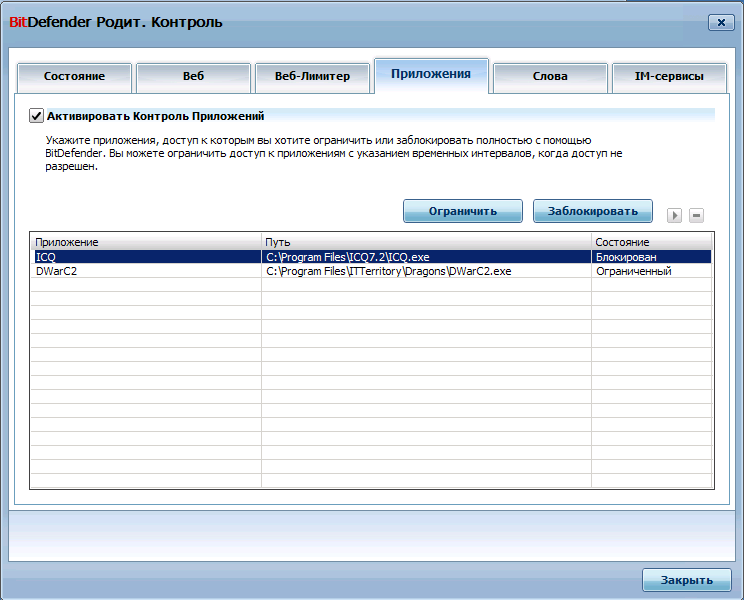The height and width of the screenshot is (600, 744).
Task: Sort by the Приложение column header
Action: click(x=146, y=242)
